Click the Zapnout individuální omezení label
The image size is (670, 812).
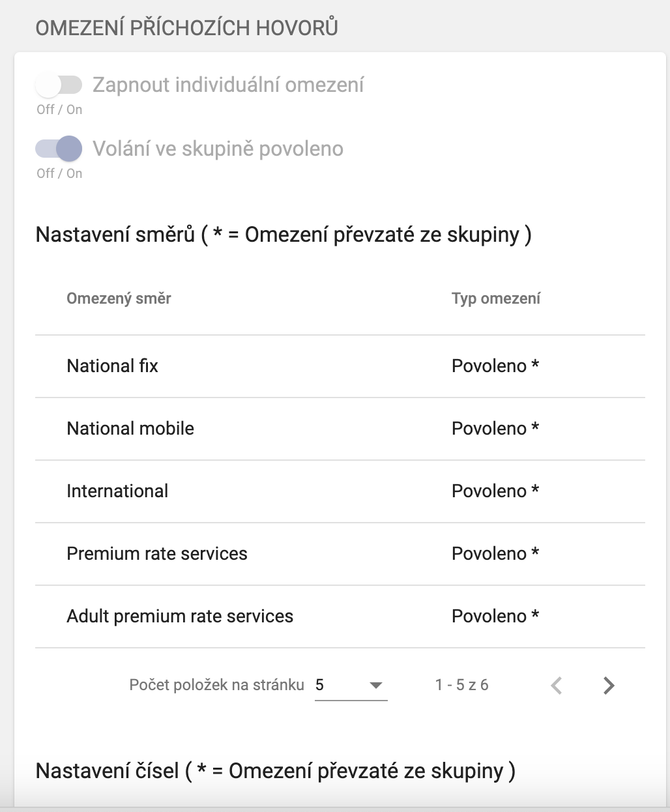[228, 85]
